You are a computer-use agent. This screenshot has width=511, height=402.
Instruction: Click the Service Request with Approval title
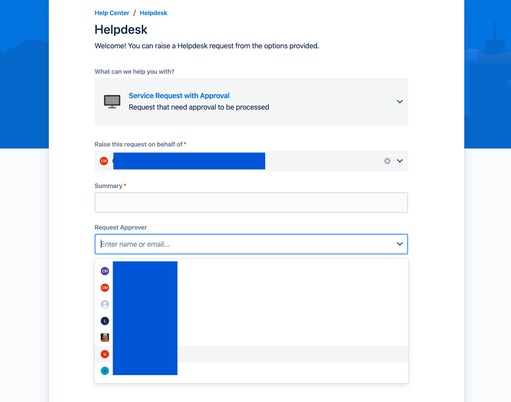179,96
